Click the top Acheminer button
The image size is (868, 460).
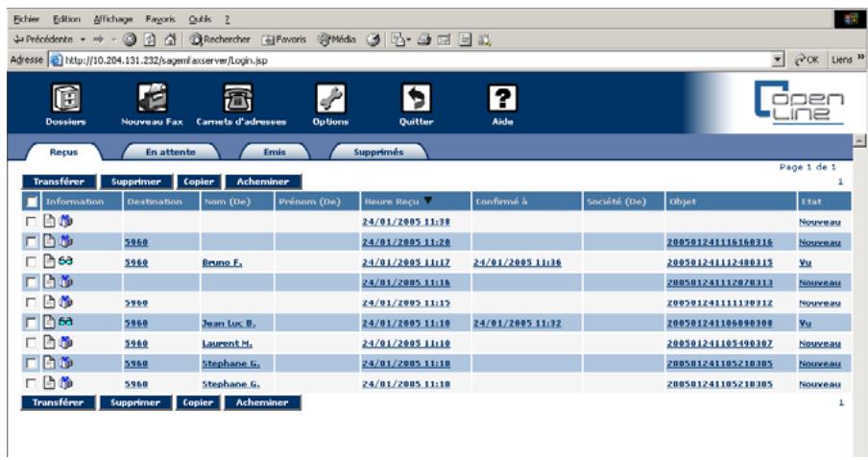pos(263,182)
